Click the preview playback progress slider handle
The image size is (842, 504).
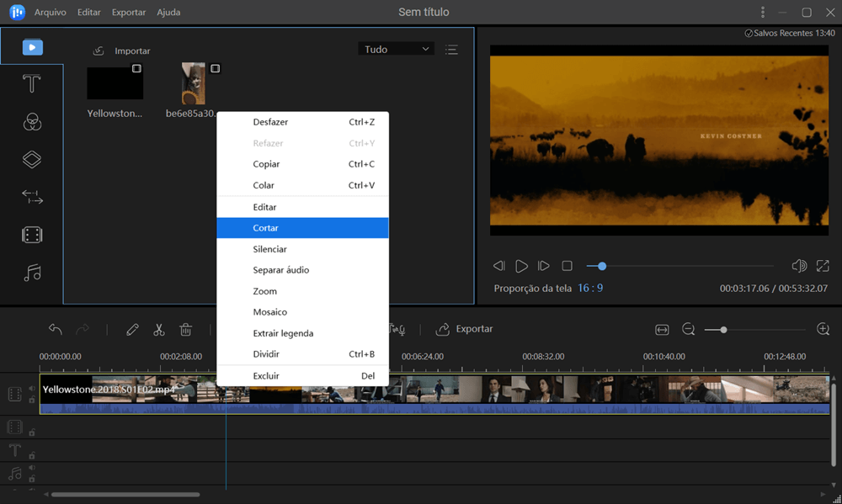tap(602, 266)
